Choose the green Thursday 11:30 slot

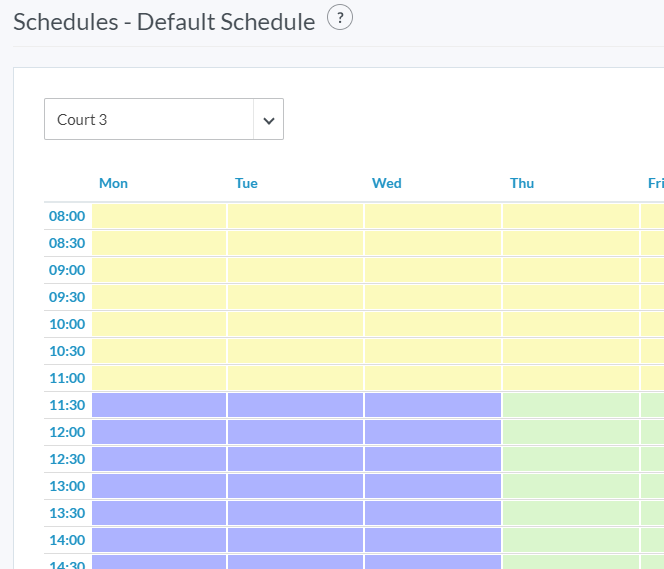click(x=570, y=405)
